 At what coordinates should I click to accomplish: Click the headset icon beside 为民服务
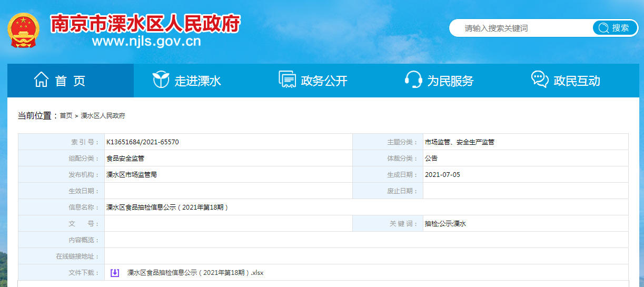pos(413,80)
